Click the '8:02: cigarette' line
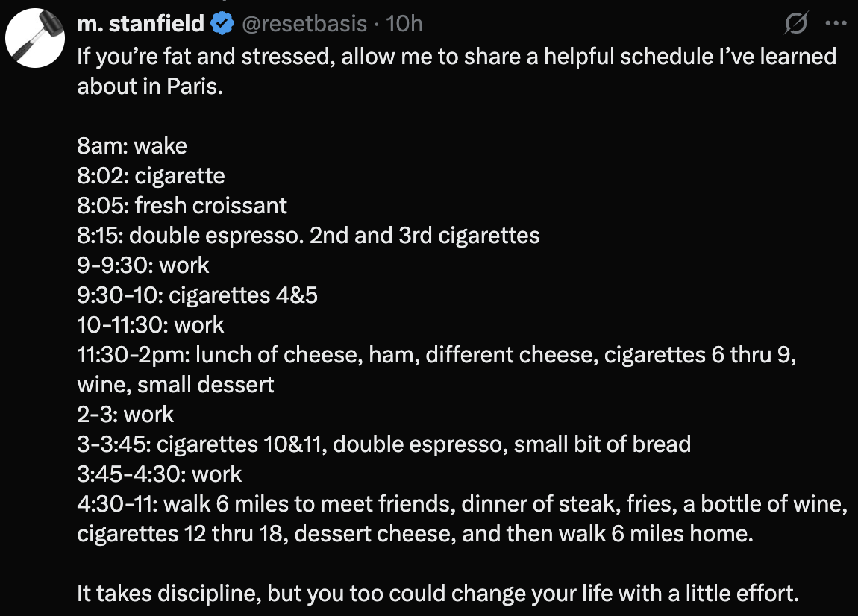858x616 pixels. click(151, 175)
